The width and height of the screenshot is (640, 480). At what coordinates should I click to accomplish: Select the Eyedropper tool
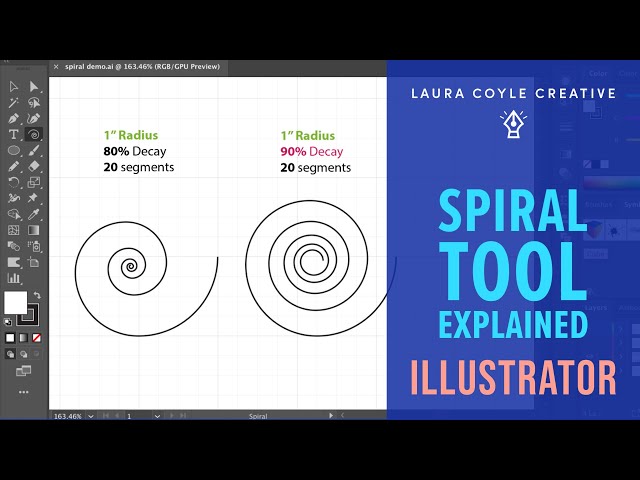34,214
